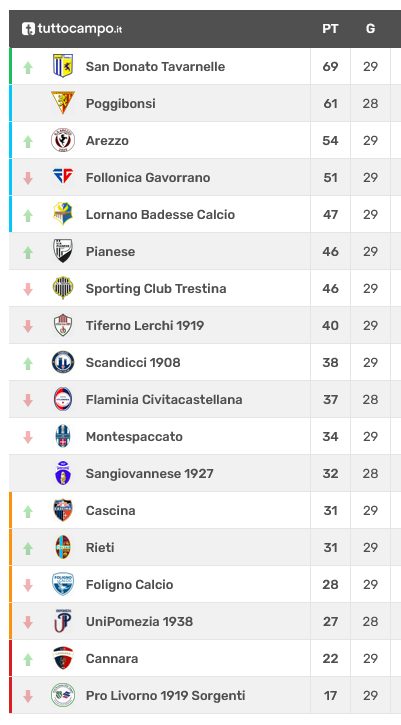Select the Arezzo team crest
The width and height of the screenshot is (401, 725).
point(63,140)
